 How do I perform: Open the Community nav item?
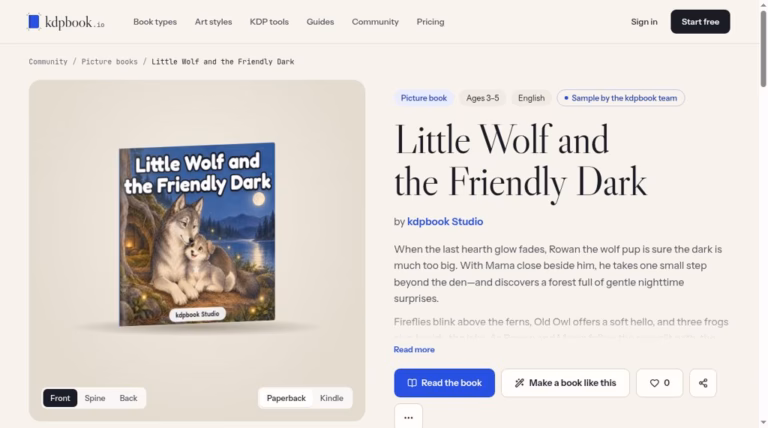coord(375,22)
